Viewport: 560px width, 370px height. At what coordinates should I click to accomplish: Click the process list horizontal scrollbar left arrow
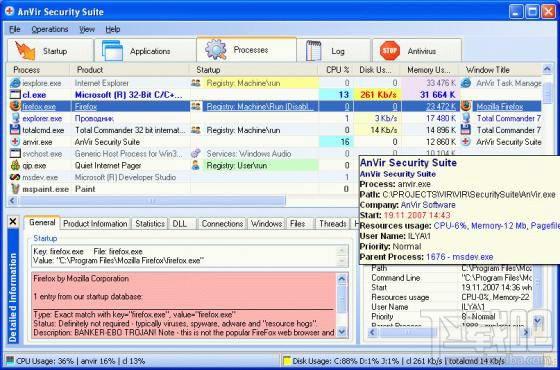coord(12,201)
